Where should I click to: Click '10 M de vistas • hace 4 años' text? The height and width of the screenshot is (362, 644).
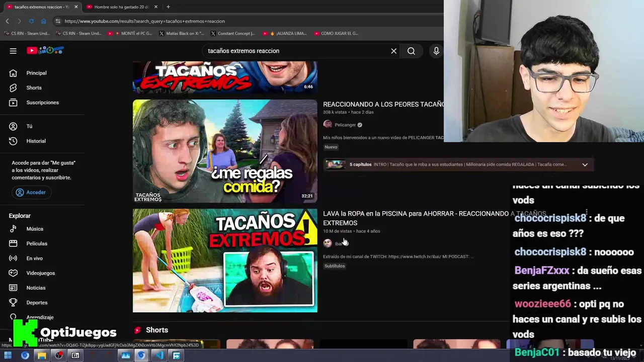352,231
